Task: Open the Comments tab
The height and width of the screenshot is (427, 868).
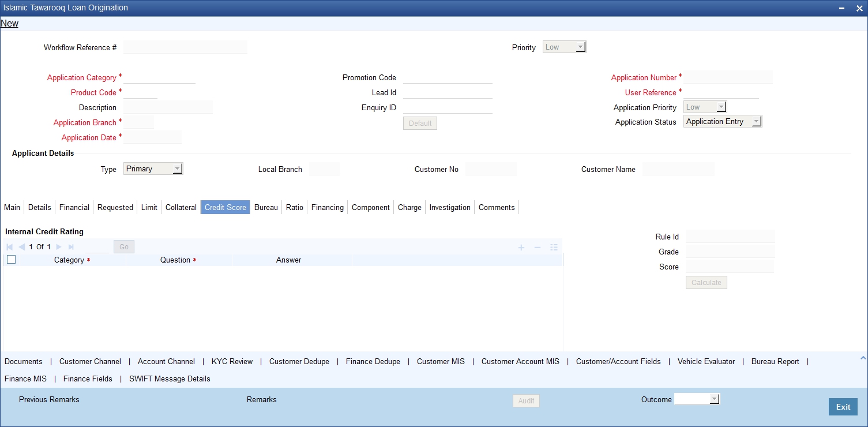Action: tap(497, 207)
